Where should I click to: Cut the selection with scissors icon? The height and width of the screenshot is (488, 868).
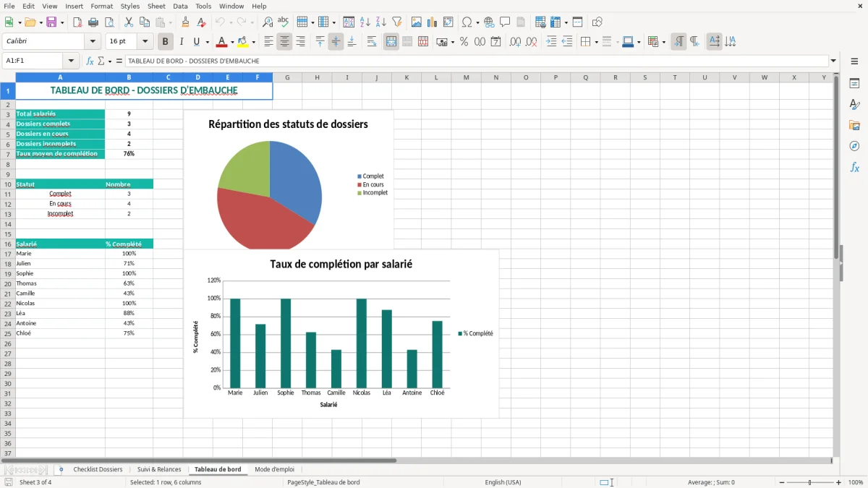click(129, 22)
